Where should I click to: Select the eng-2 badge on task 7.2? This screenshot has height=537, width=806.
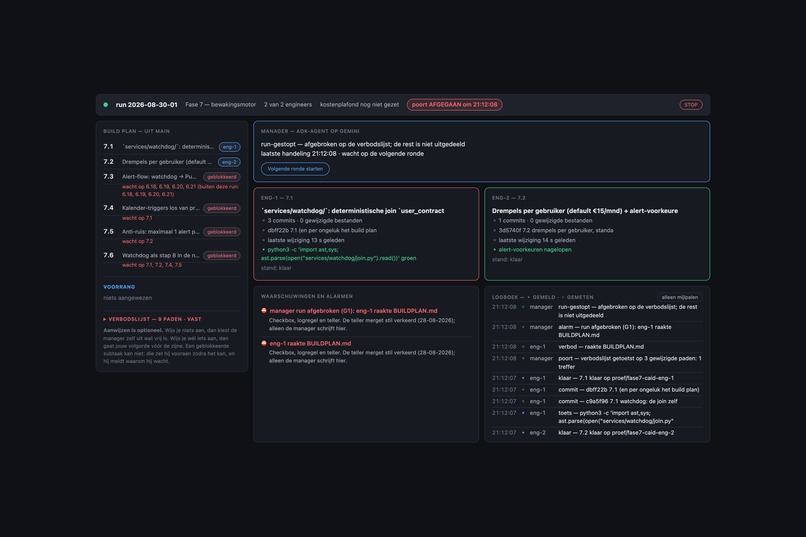[229, 162]
